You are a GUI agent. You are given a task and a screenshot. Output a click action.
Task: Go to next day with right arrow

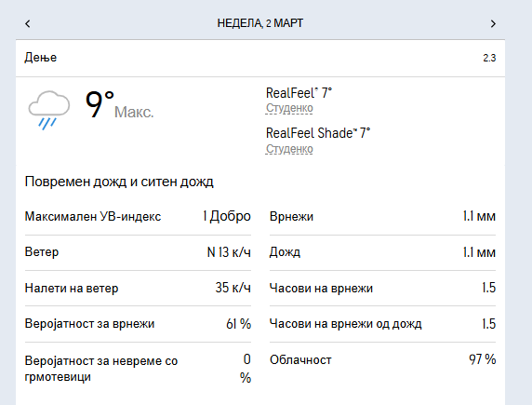(493, 23)
